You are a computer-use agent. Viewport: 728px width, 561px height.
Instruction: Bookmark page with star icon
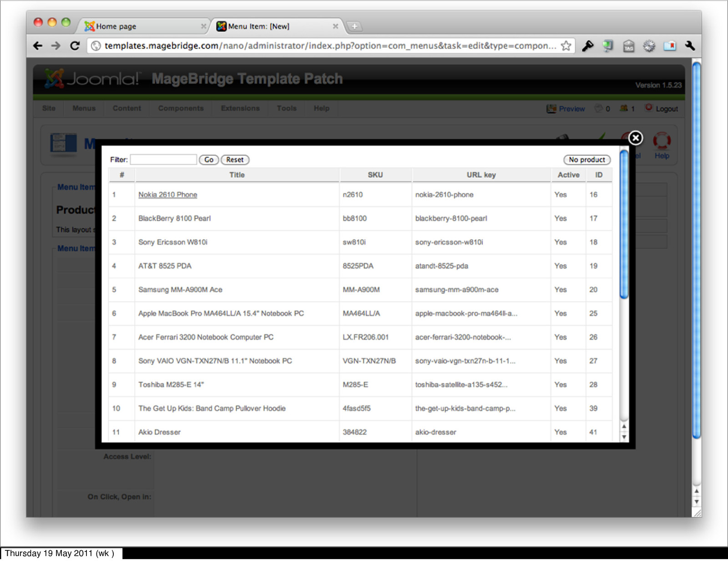[566, 46]
